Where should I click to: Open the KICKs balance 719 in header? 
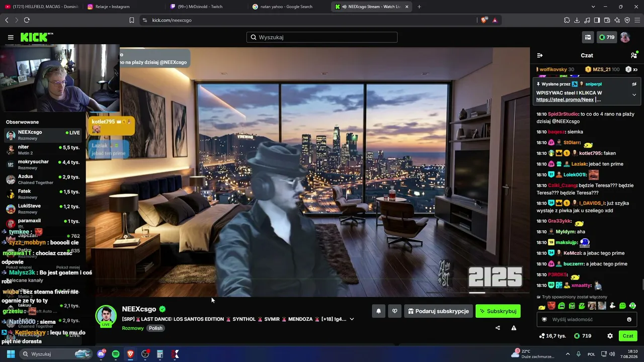point(606,37)
